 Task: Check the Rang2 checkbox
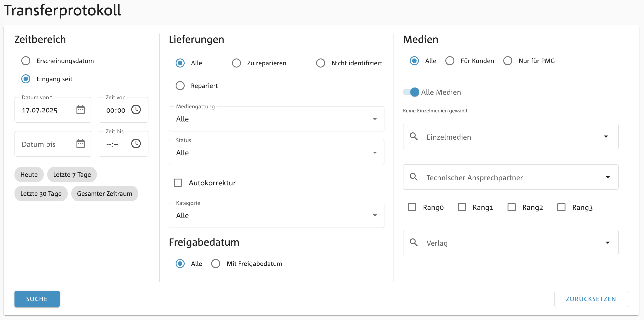(x=511, y=207)
